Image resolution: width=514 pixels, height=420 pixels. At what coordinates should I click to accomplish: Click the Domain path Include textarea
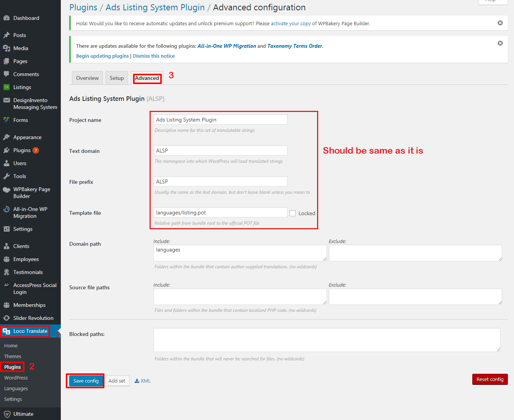(x=240, y=253)
